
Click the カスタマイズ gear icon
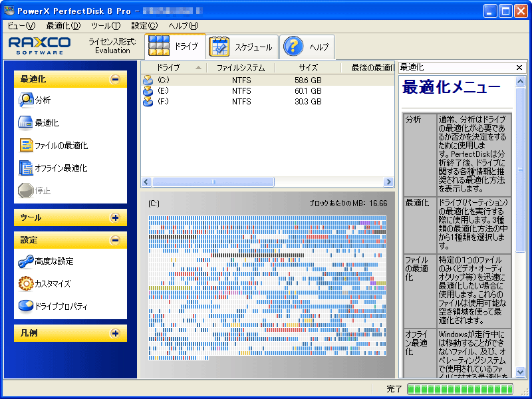pyautogui.click(x=26, y=284)
